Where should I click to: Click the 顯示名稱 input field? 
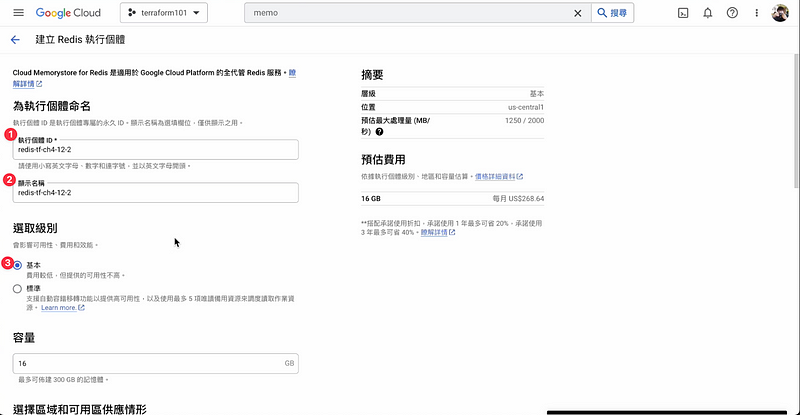[156, 192]
